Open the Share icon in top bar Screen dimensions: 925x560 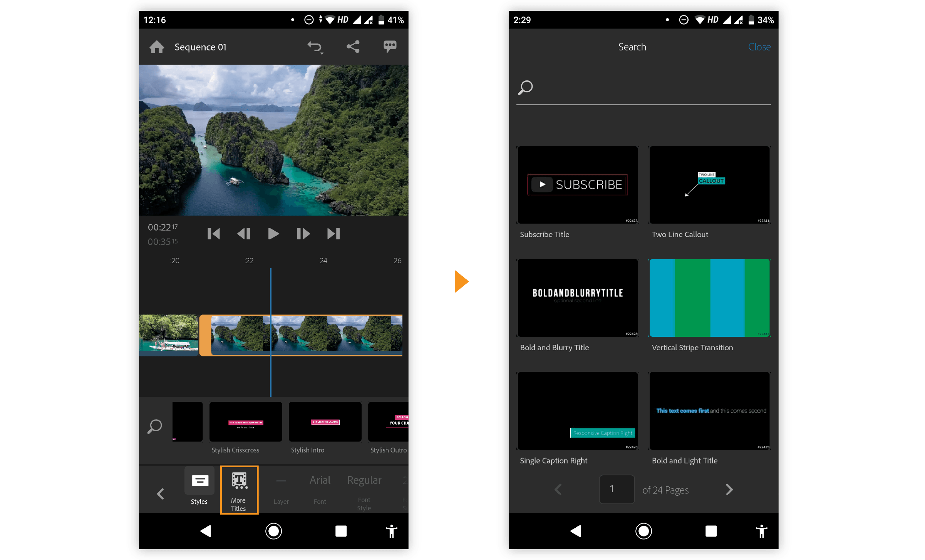pos(353,47)
